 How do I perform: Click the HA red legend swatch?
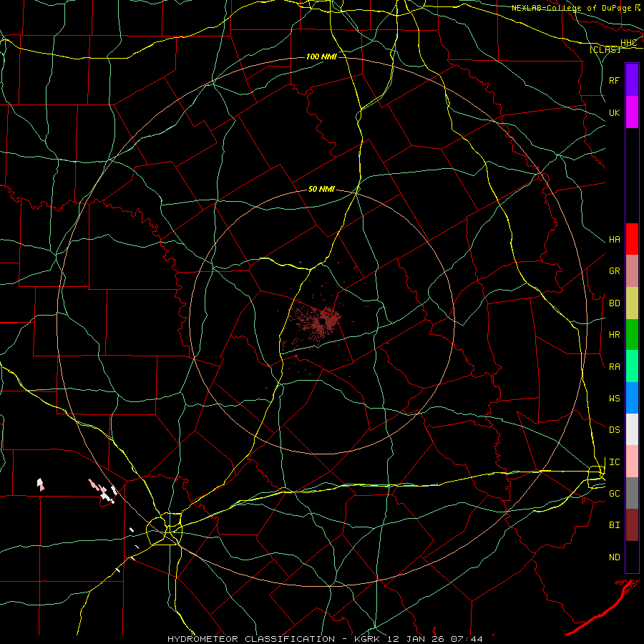tap(632, 239)
